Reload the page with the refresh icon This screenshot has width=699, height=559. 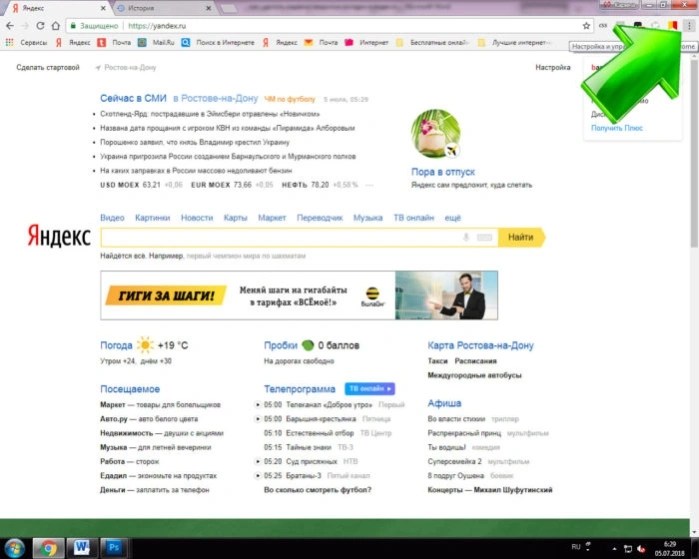tap(40, 26)
